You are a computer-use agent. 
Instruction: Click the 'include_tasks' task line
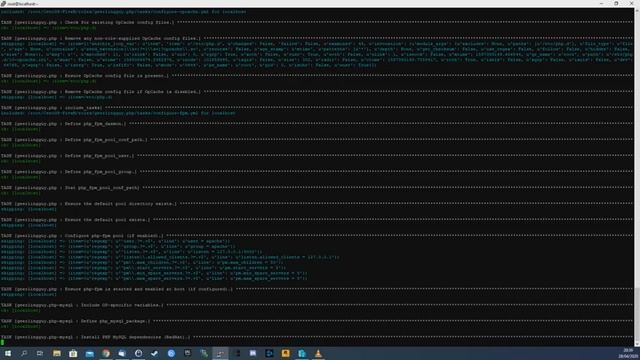click(51, 108)
